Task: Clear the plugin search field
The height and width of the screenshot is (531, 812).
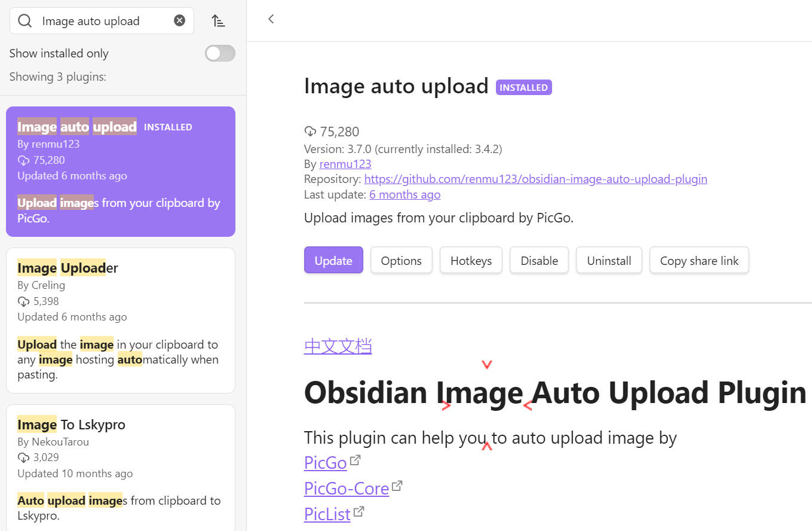Action: 179,21
